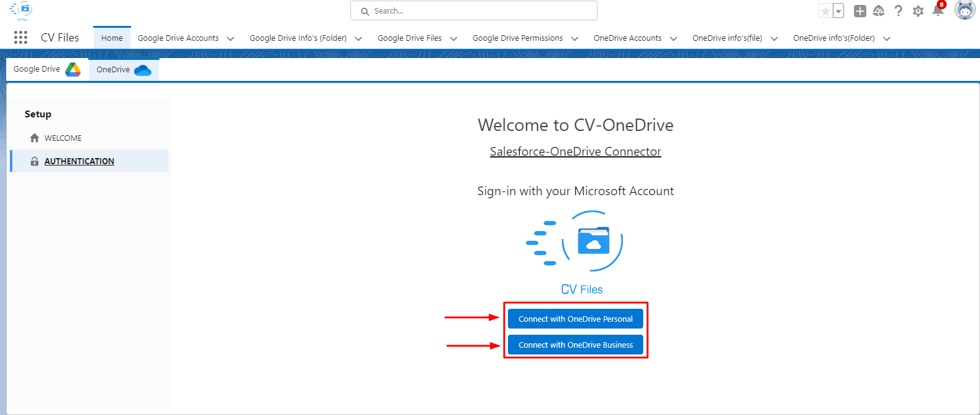Expand the Google Drive Files chevron

[x=454, y=38]
